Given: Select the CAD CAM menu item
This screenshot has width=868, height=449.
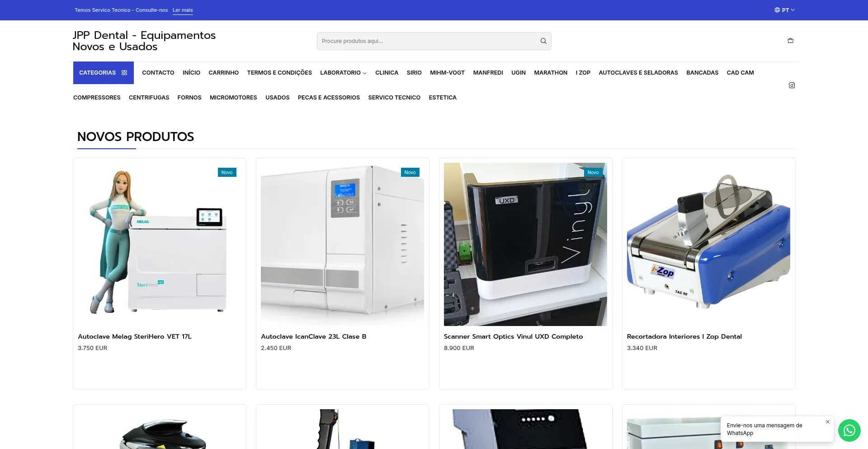Looking at the screenshot, I should click(740, 73).
